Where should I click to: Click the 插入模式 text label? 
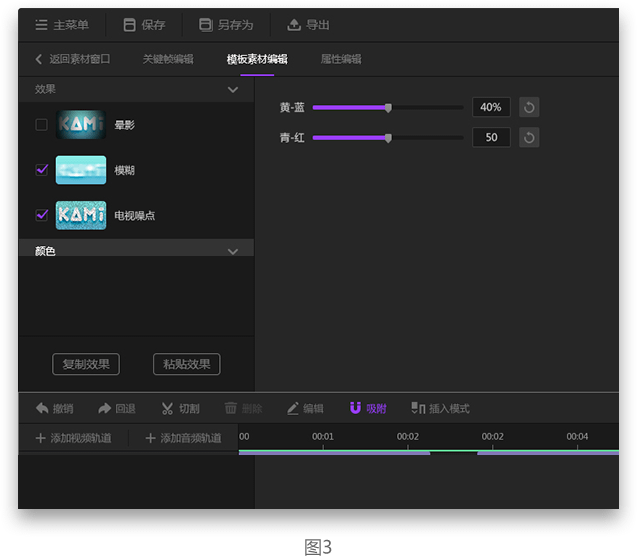click(x=449, y=409)
